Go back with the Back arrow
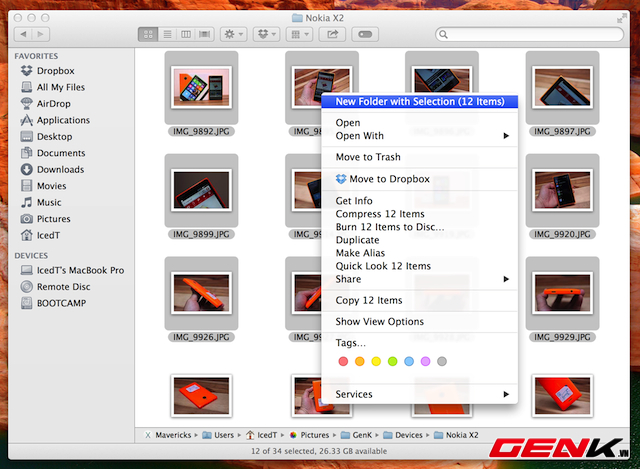640x469 pixels. tap(23, 34)
